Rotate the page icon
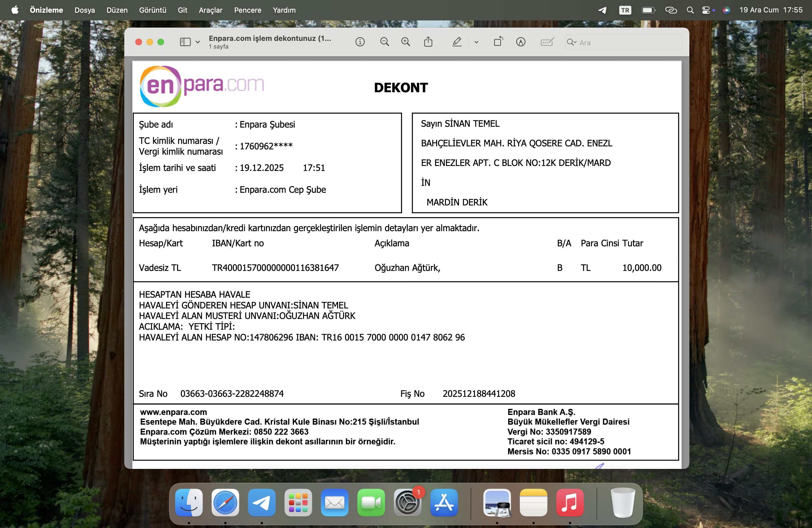Viewport: 812px width, 528px height. 499,42
